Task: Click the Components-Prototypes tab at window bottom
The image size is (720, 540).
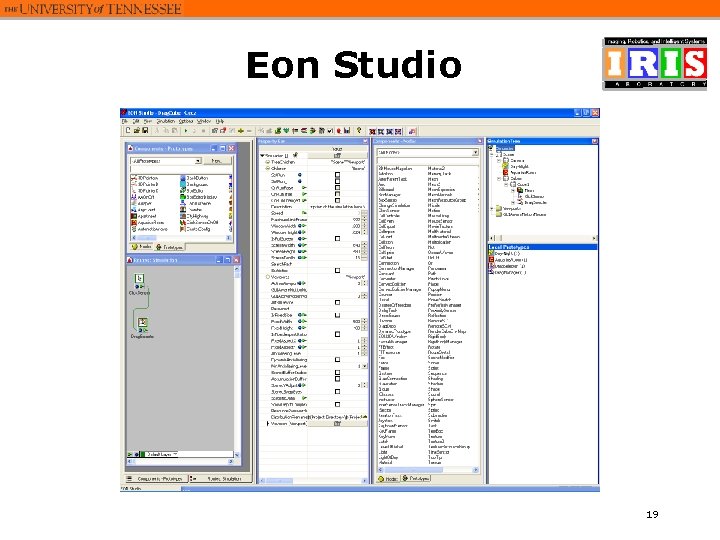Action: point(156,478)
